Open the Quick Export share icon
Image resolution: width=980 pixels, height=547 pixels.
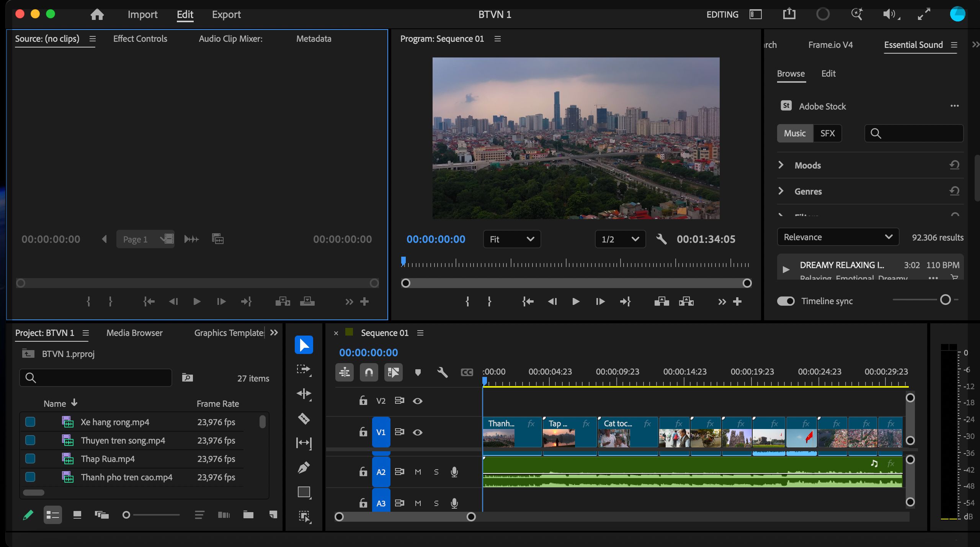point(789,14)
